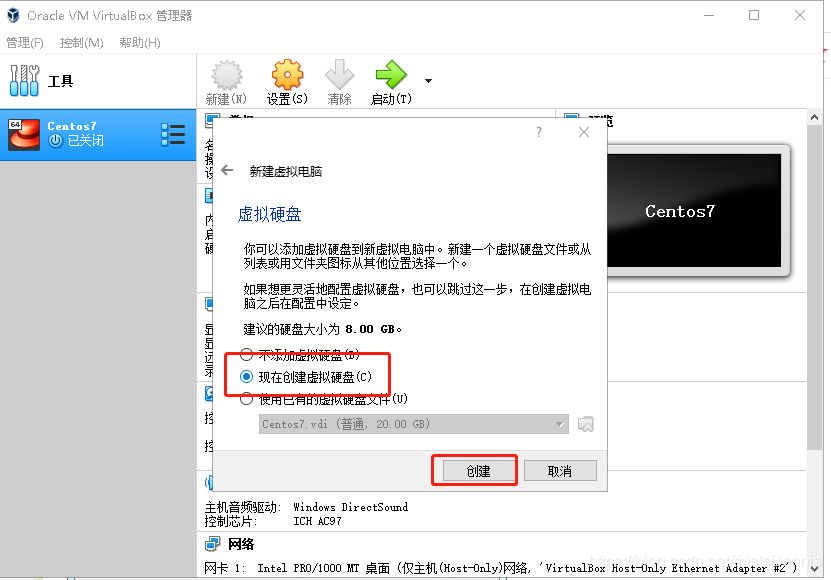Open Centos7 machine list menu icon

[173, 135]
